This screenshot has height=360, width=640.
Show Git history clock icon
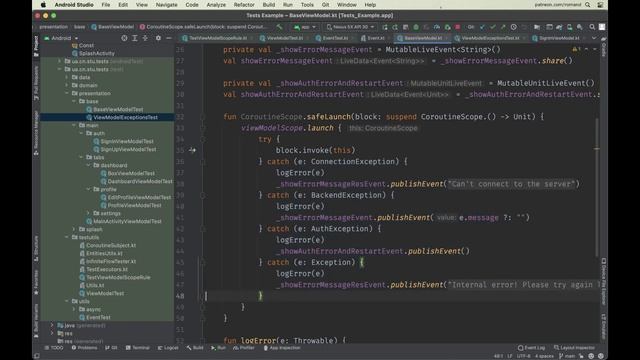click(513, 27)
